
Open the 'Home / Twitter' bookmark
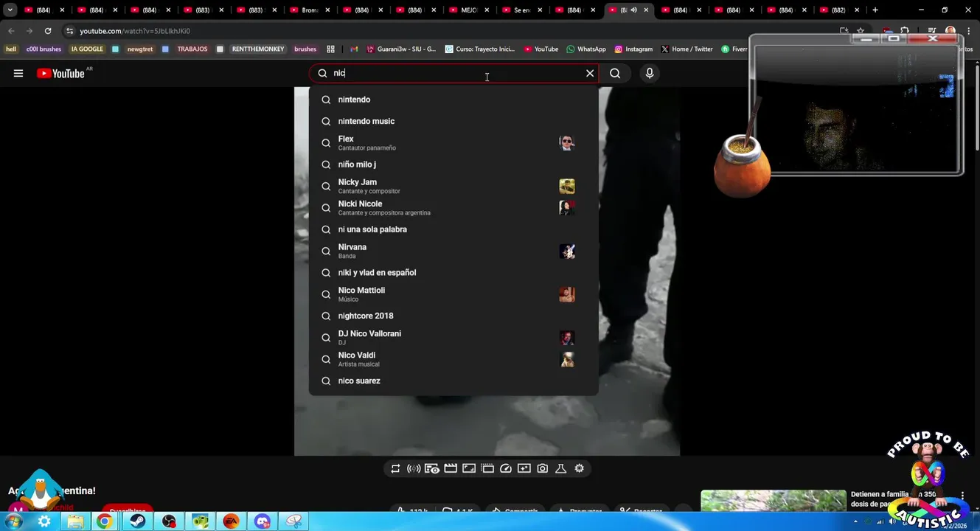point(687,49)
